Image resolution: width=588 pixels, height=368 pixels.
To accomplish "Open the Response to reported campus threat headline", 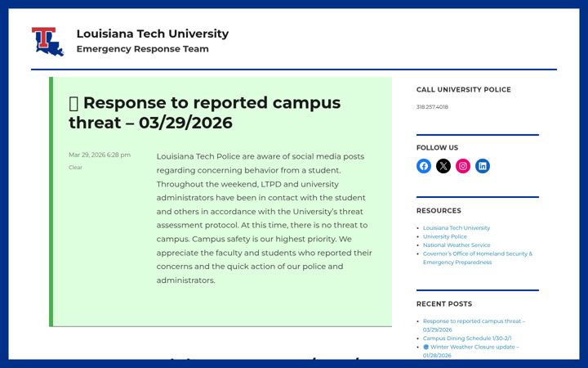I will click(205, 112).
